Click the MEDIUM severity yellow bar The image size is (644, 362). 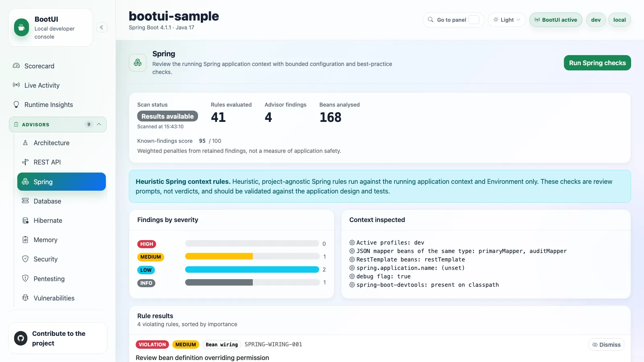tap(219, 256)
